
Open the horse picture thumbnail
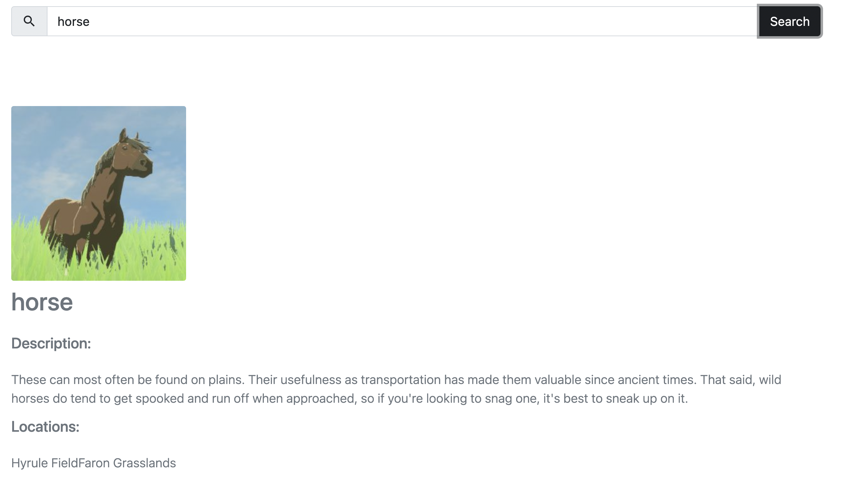click(x=99, y=193)
